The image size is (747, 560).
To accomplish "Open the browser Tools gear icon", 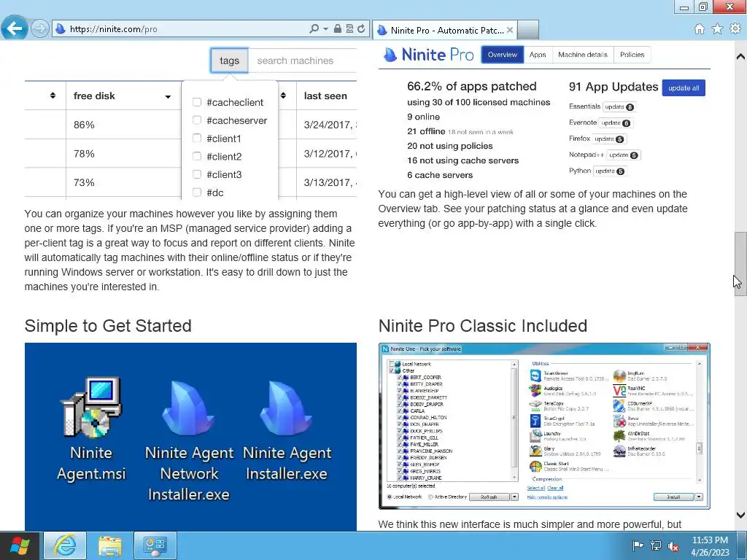I will point(735,29).
